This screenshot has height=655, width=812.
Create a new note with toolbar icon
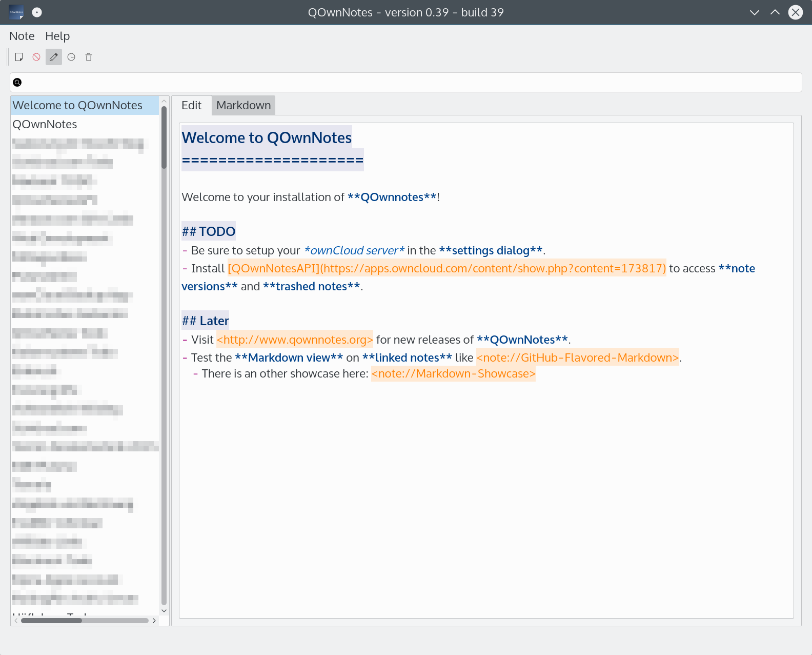(19, 57)
